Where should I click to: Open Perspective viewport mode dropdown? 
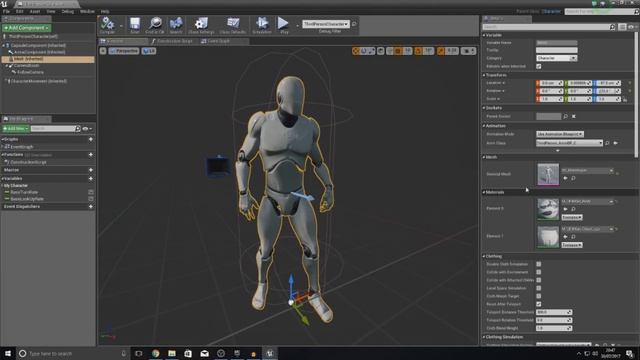(x=124, y=51)
